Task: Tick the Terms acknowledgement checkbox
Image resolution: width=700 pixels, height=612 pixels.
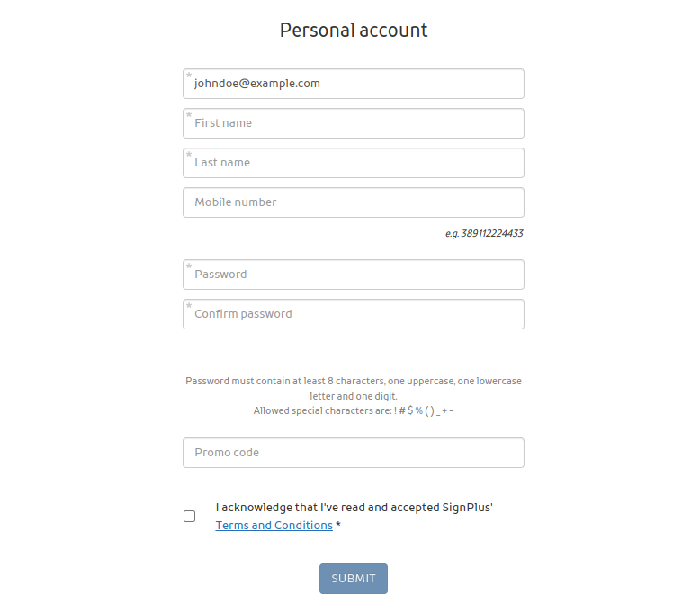Action: [x=190, y=517]
